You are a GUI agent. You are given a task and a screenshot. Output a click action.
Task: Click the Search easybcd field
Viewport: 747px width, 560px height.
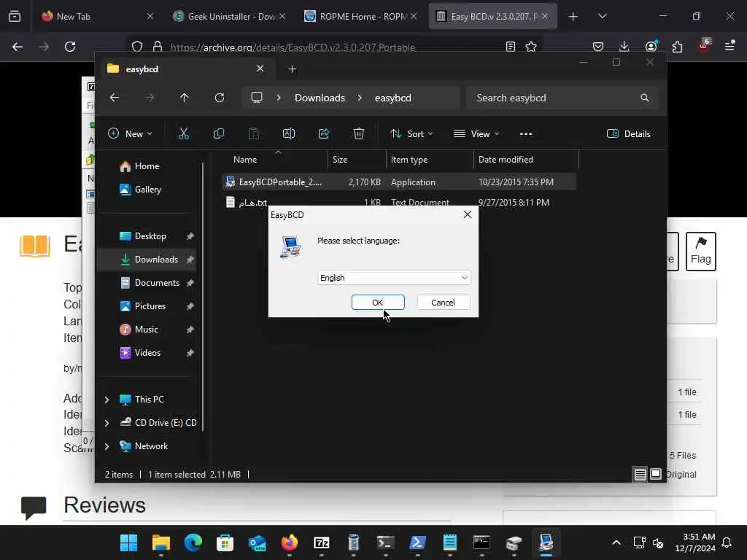[x=562, y=98]
